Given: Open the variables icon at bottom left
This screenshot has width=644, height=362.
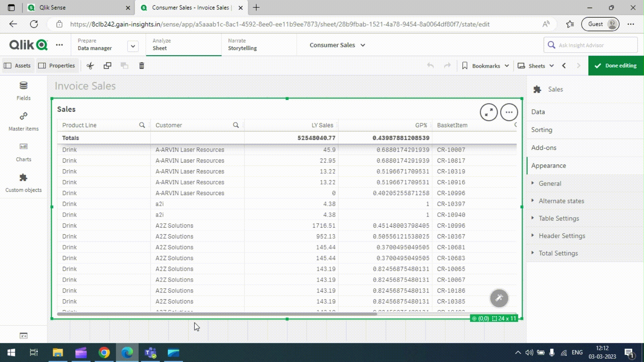Looking at the screenshot, I should 23,336.
